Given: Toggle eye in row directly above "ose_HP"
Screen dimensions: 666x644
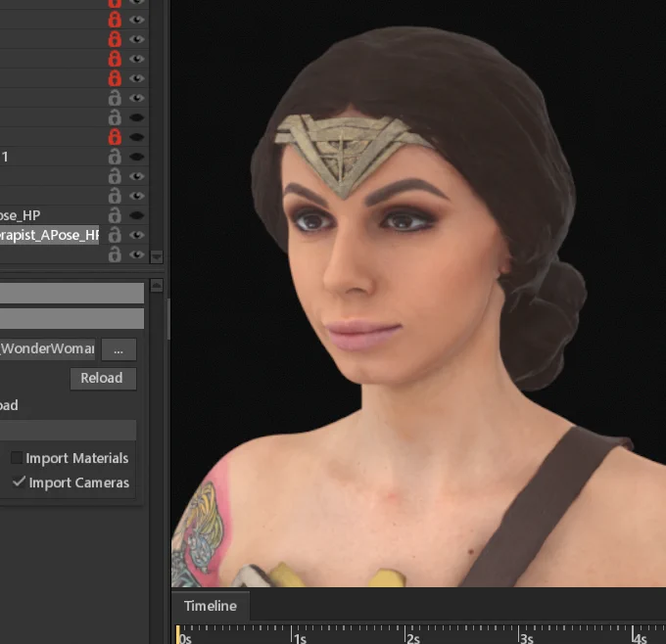Looking at the screenshot, I should tap(136, 196).
